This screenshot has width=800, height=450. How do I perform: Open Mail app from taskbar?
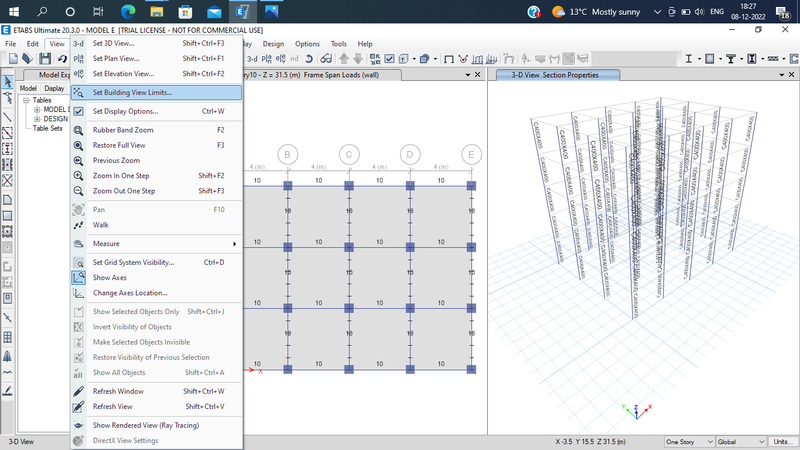(x=214, y=11)
